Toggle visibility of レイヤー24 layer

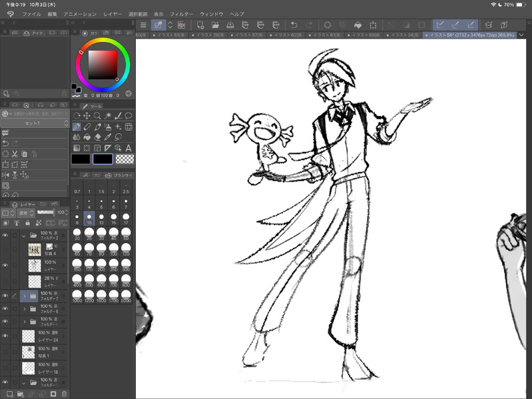pos(5,336)
